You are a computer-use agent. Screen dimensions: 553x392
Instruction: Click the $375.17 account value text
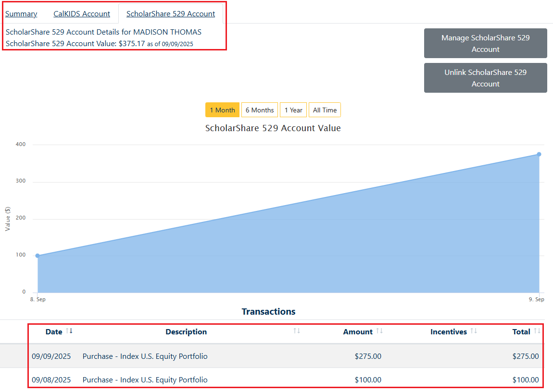[132, 44]
